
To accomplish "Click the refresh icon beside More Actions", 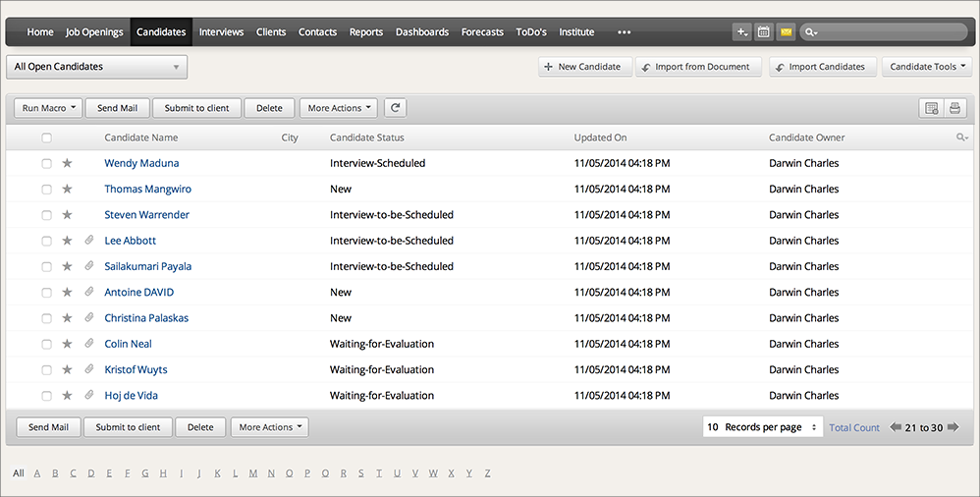I will click(x=395, y=108).
